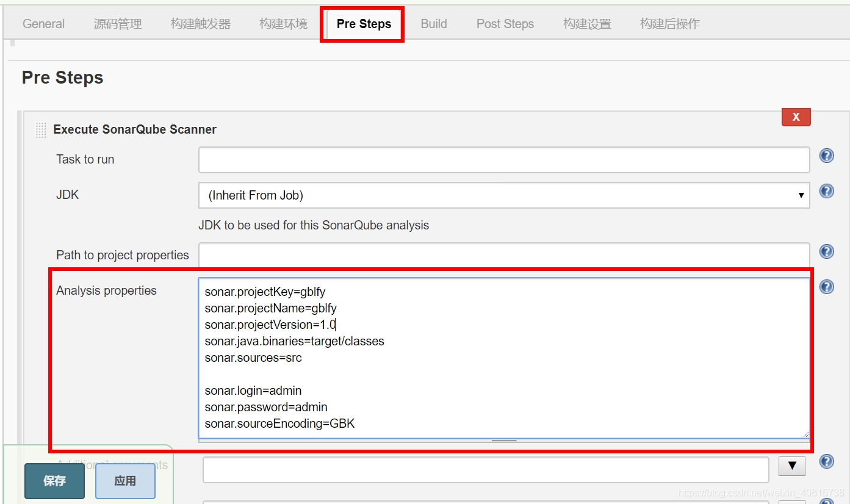The width and height of the screenshot is (850, 504).
Task: Click inside the Analysis properties textarea
Action: point(504,358)
